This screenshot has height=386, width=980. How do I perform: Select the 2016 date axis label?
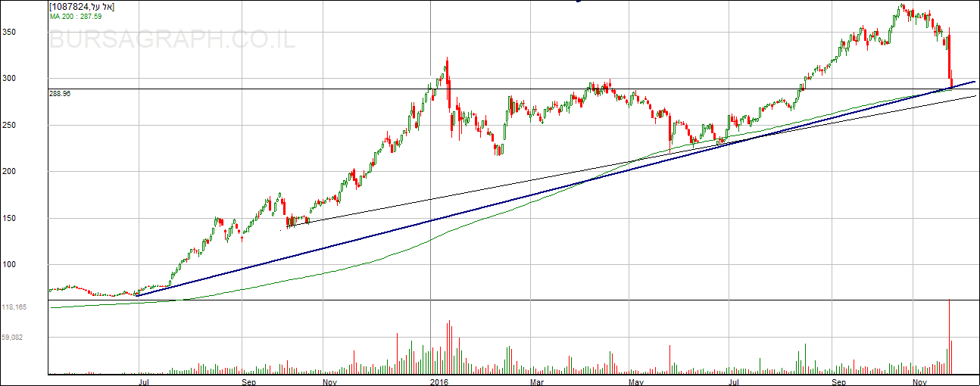439,382
